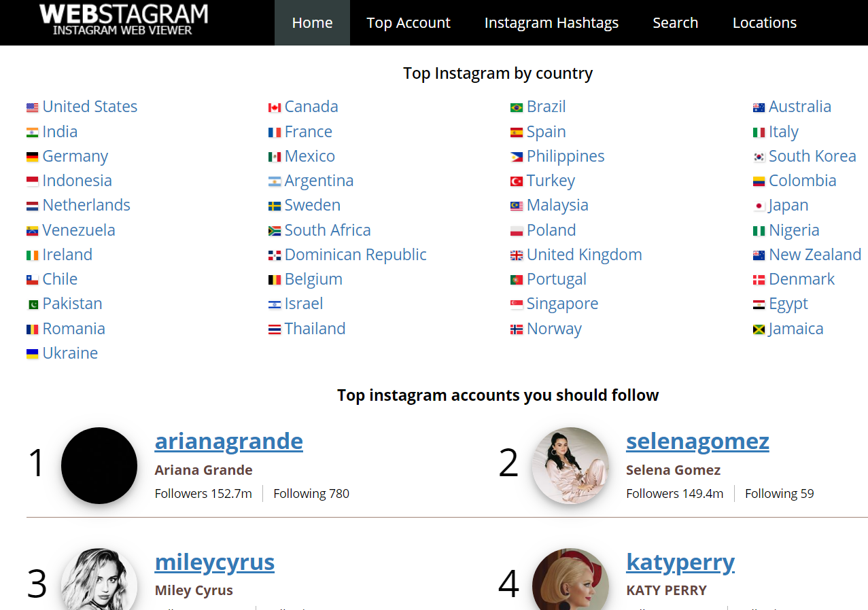Open the mileycyrus account link

tap(215, 562)
